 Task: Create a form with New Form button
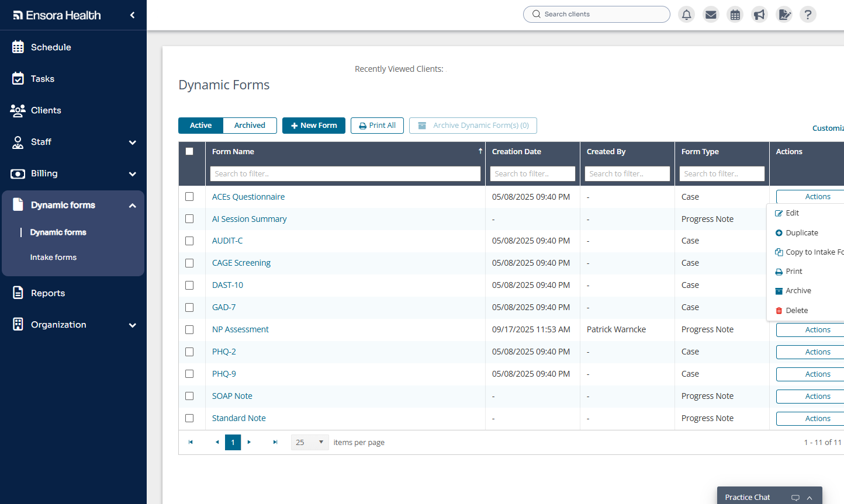coord(314,126)
